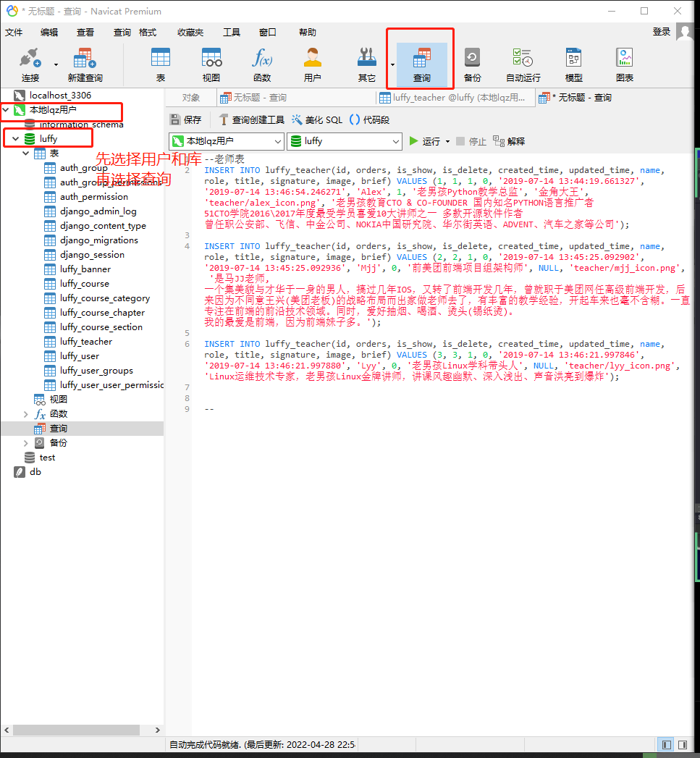Screen dimensions: 700x758
Task: Click right arrow of navigation scrollbar
Action: click(x=158, y=730)
